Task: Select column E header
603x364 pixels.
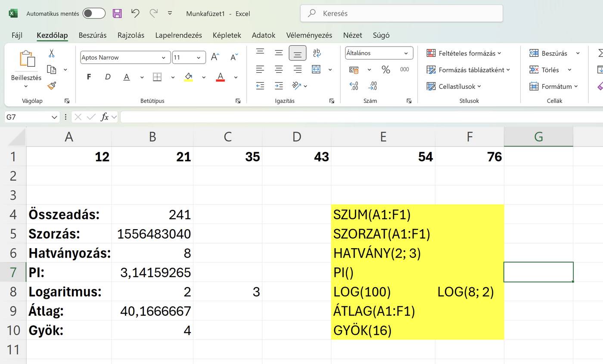Action: pyautogui.click(x=383, y=137)
